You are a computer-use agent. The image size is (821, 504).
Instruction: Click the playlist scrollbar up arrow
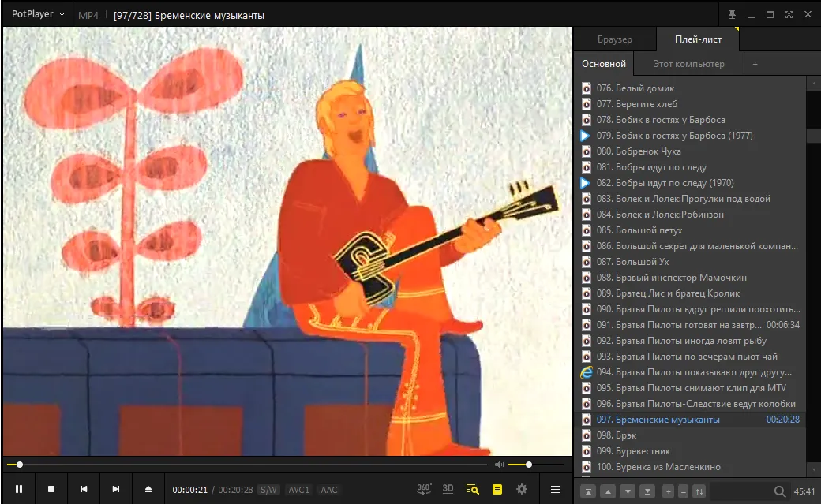(x=814, y=84)
